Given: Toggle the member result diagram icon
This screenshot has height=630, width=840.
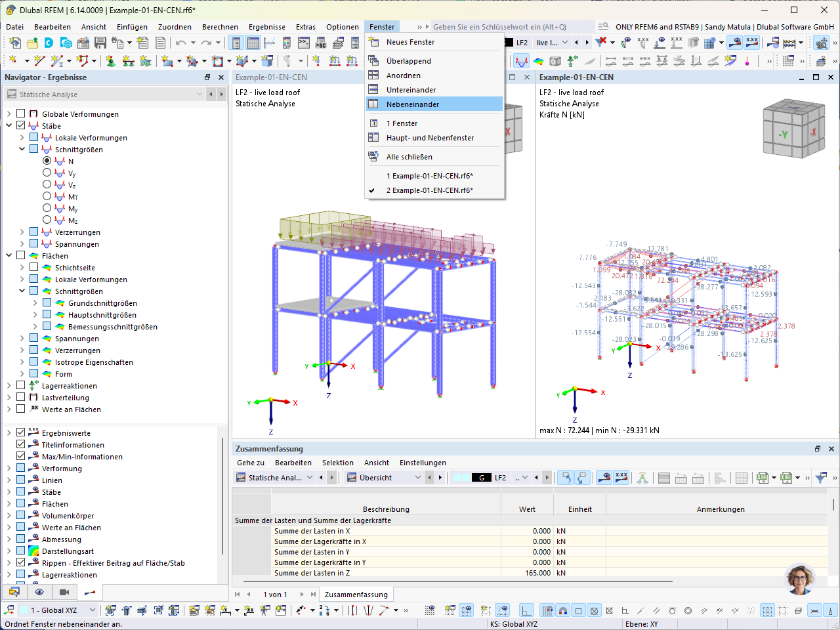Looking at the screenshot, I should click(522, 61).
